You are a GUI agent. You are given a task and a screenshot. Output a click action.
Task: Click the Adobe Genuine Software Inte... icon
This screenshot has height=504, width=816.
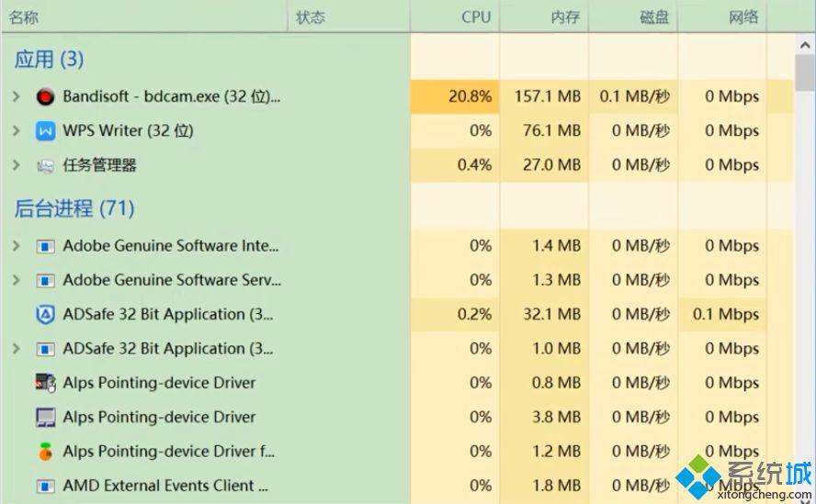tap(45, 246)
